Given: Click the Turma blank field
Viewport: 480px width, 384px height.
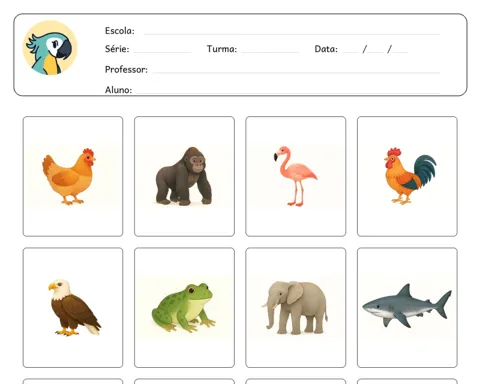Looking at the screenshot, I should [270, 52].
